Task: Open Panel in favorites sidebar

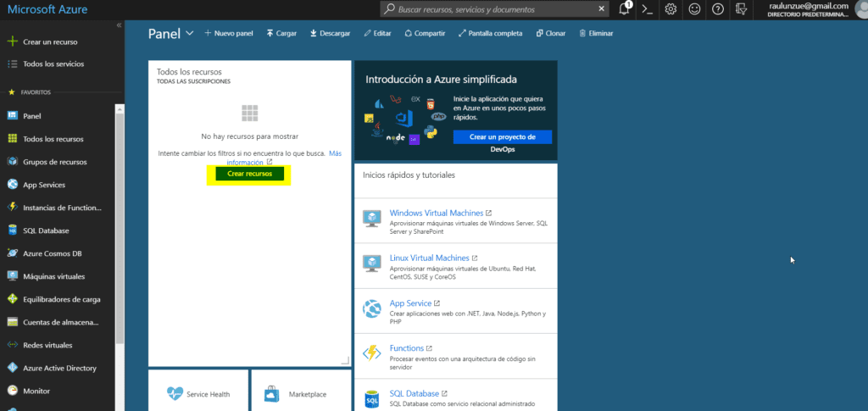Action: (32, 116)
